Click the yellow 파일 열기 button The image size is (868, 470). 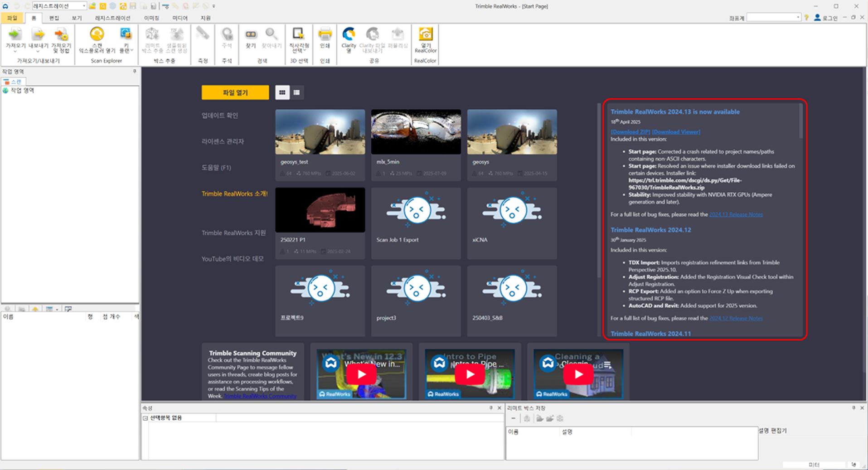[x=235, y=92]
